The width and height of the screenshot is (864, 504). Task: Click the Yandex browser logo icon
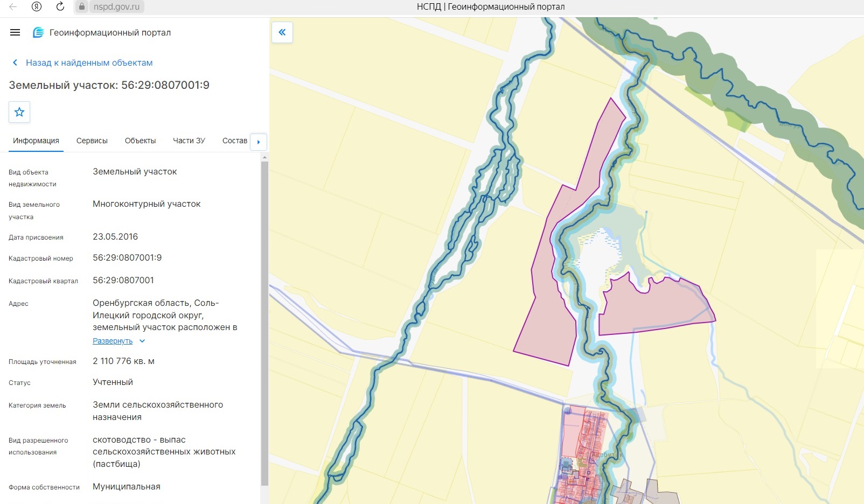tap(37, 6)
